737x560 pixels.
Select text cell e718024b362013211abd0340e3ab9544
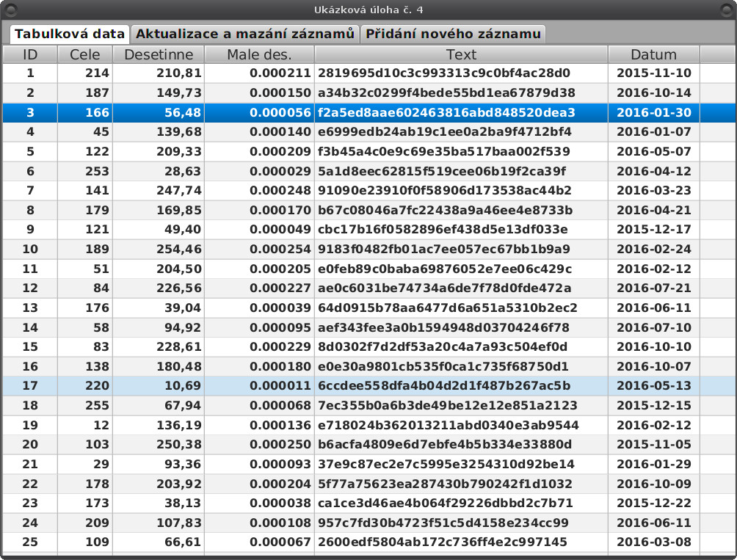(x=461, y=425)
